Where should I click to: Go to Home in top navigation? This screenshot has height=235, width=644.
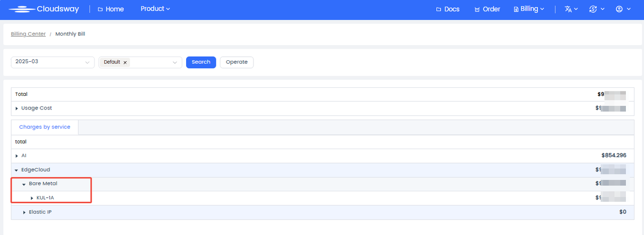(x=110, y=9)
